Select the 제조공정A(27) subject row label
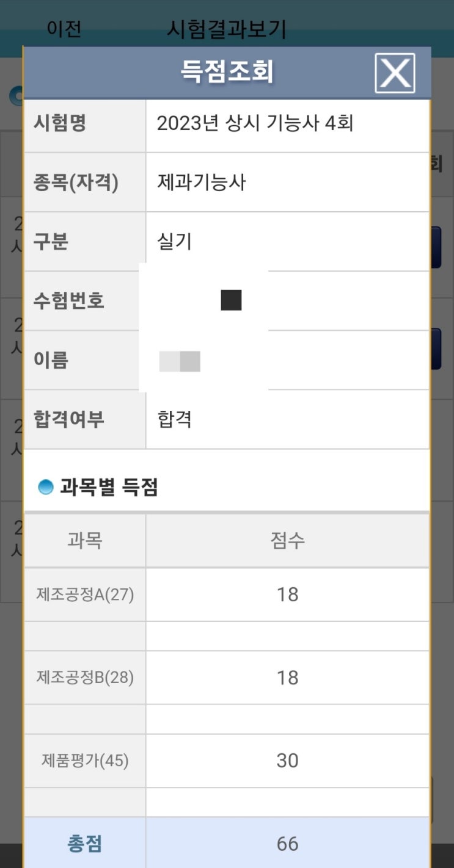This screenshot has width=454, height=868. pyautogui.click(x=85, y=595)
